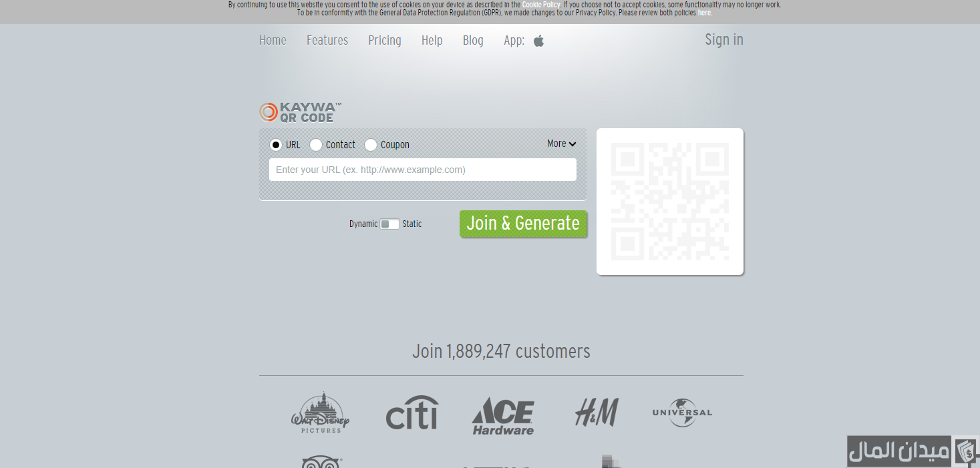Click the 'Dynamic' label text
Image resolution: width=980 pixels, height=468 pixels.
pos(363,224)
